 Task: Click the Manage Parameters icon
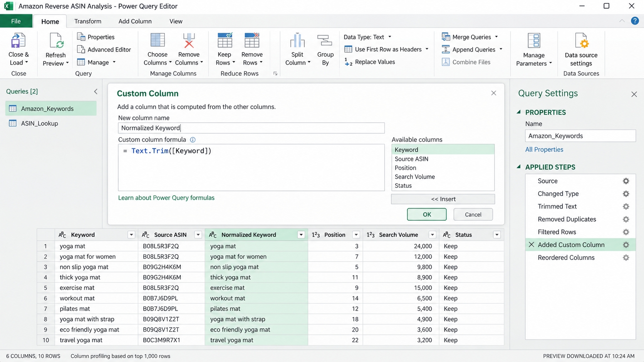click(x=534, y=41)
